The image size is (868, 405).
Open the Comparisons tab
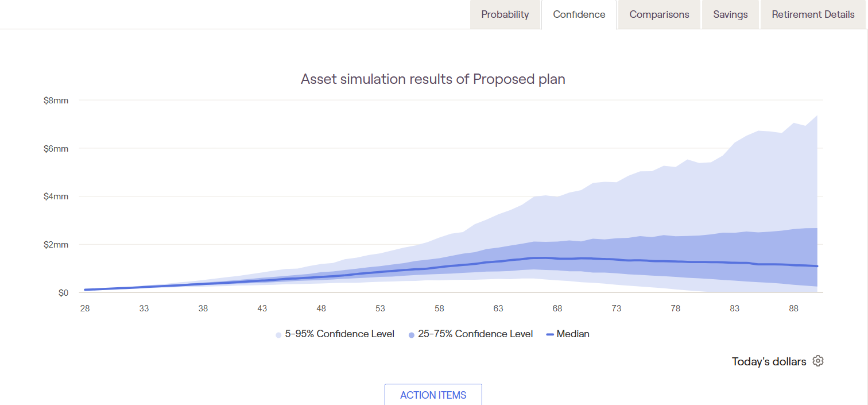[659, 15]
